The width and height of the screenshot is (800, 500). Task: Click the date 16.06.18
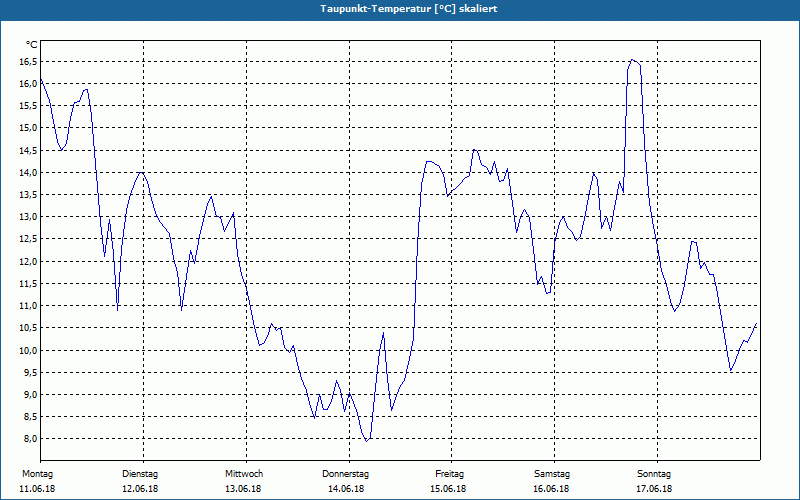[551, 489]
